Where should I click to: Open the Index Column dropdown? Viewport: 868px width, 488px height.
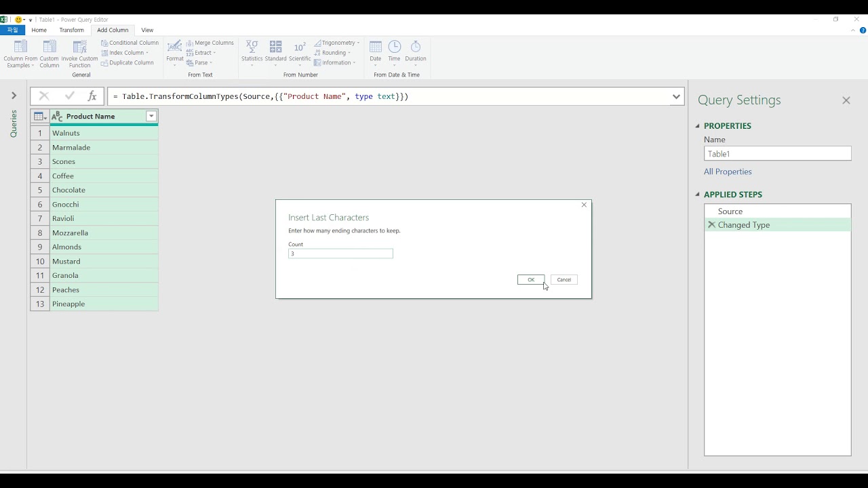pyautogui.click(x=125, y=53)
